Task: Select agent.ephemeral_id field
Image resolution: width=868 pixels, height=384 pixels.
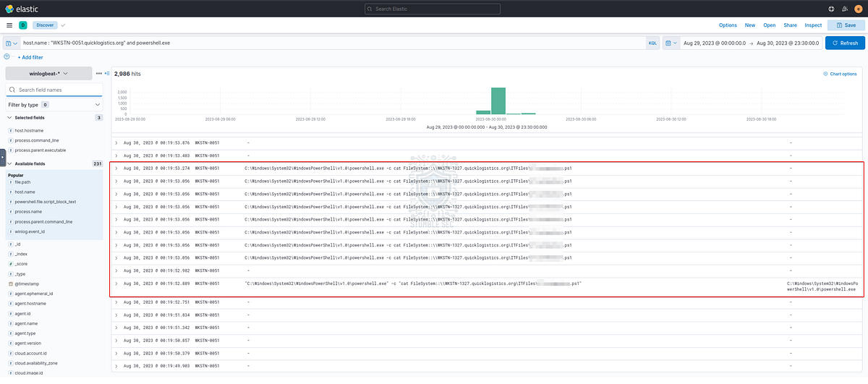Action: 34,294
